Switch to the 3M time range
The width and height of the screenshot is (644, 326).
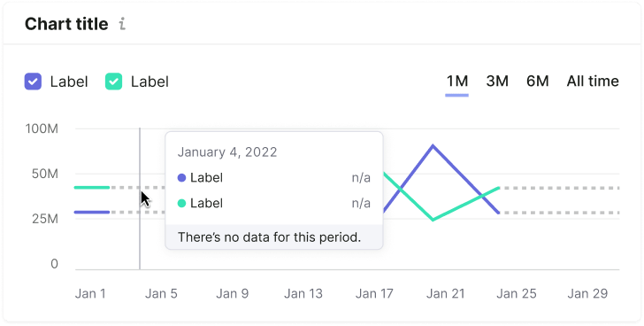497,81
